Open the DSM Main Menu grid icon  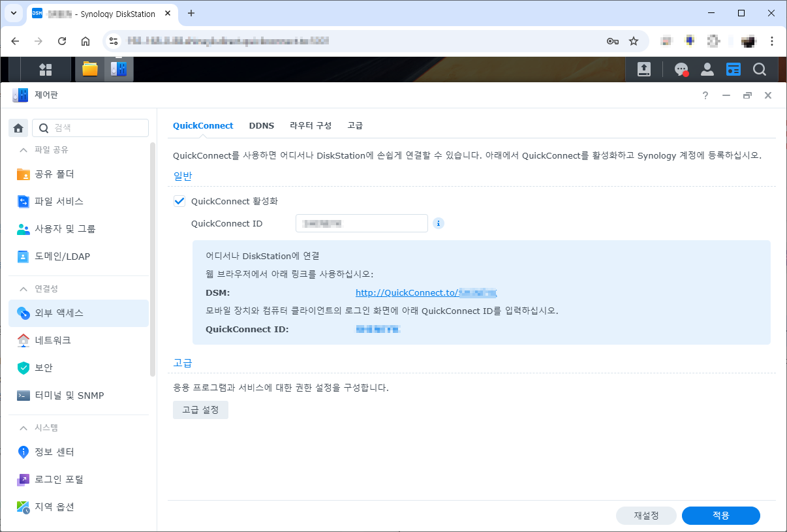tap(45, 69)
